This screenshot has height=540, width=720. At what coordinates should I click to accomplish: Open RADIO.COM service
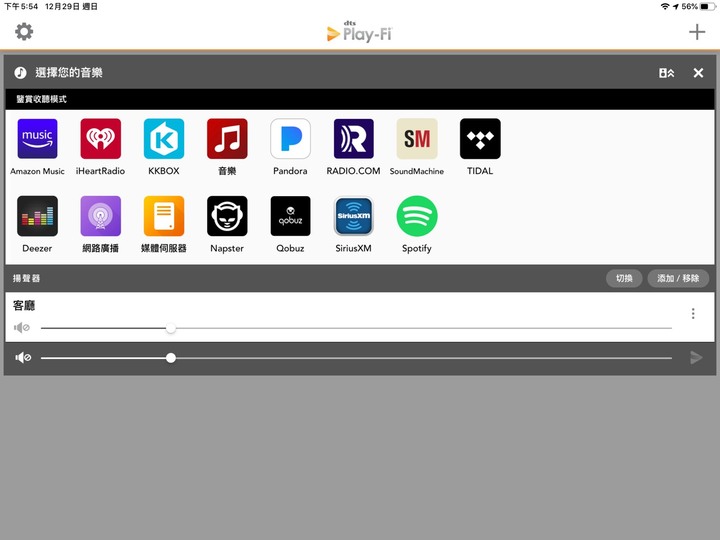354,139
